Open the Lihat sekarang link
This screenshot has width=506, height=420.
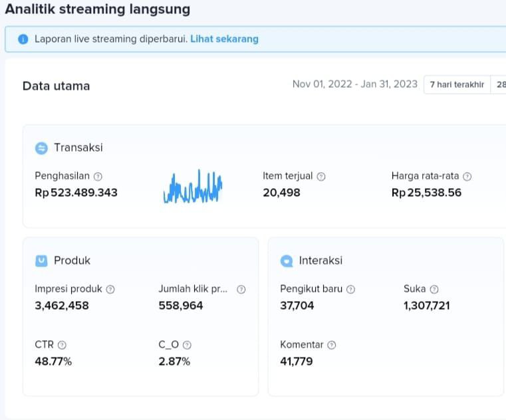[224, 39]
